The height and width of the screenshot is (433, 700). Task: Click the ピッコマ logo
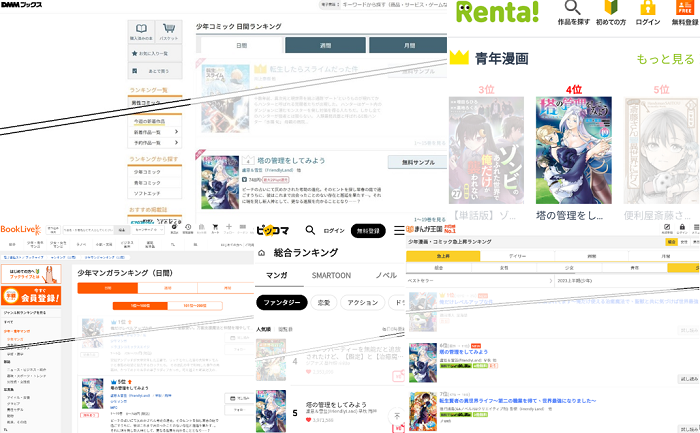coord(272,230)
